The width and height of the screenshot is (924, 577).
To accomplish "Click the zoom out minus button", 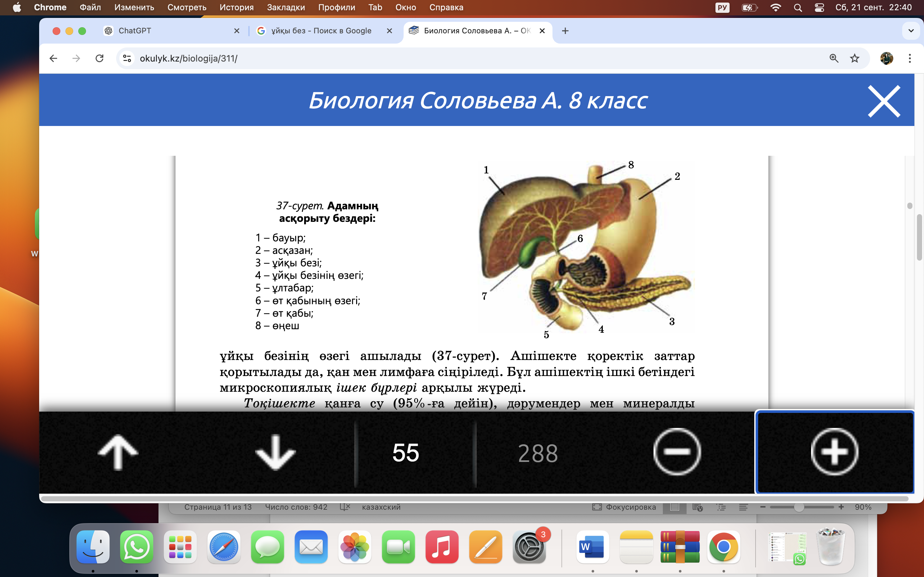I will click(x=677, y=452).
